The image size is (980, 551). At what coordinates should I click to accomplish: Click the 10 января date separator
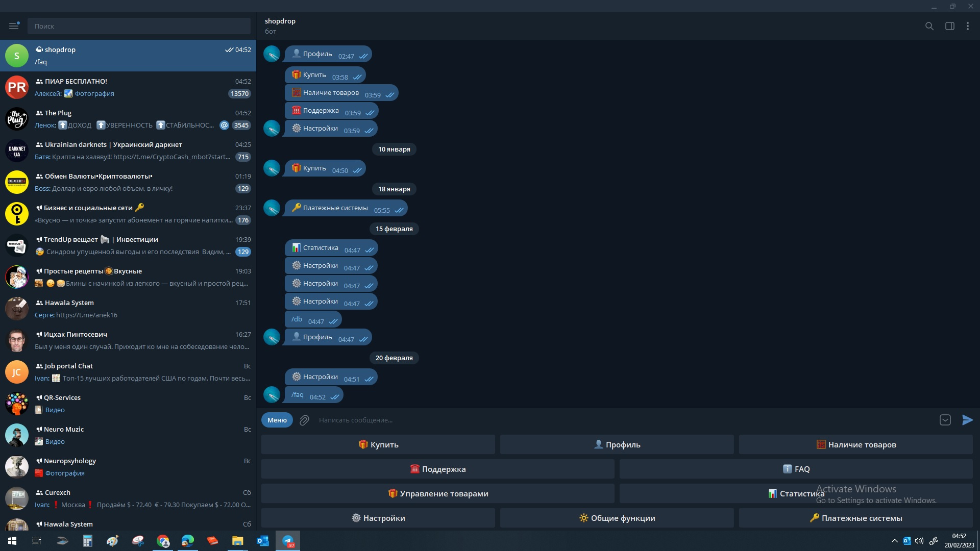[394, 149]
